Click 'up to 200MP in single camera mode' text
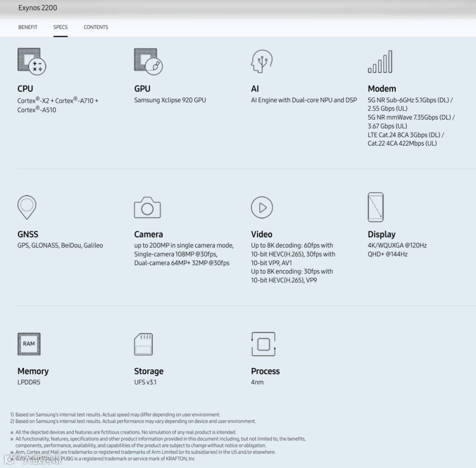This screenshot has width=476, height=468. pos(184,245)
